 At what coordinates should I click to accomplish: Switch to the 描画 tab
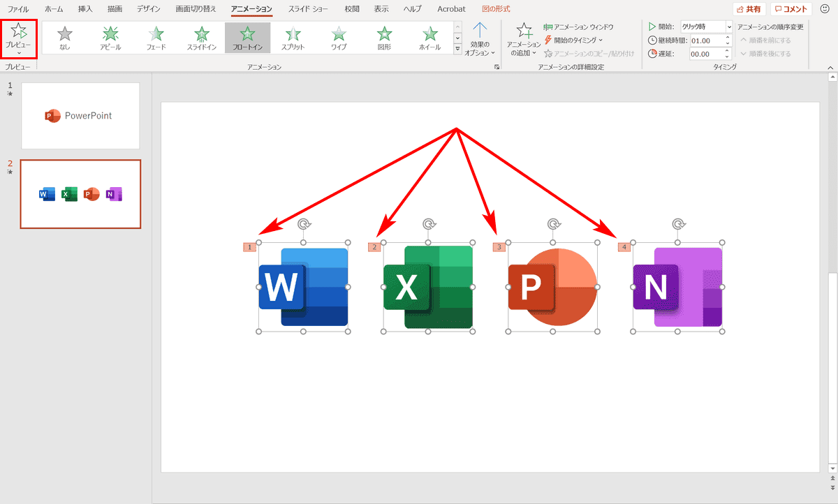pyautogui.click(x=115, y=9)
